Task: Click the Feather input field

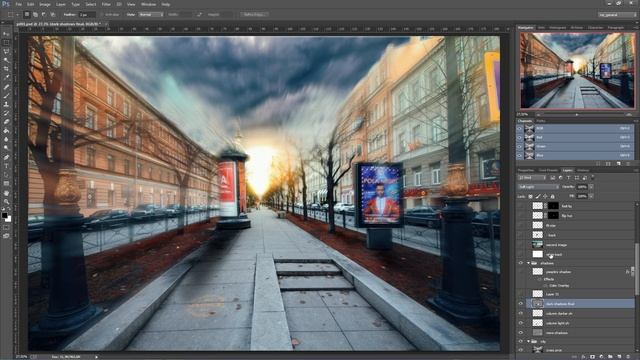Action: (x=87, y=14)
